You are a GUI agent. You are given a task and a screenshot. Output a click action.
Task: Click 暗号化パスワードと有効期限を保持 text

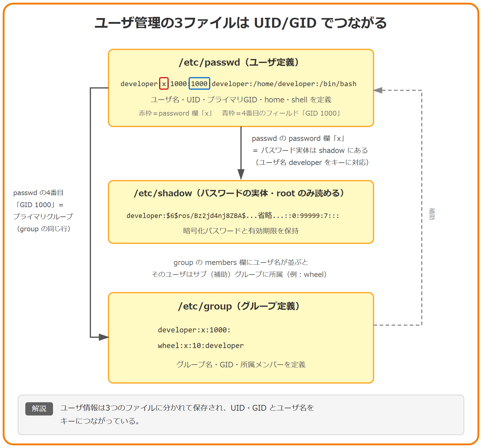click(241, 231)
